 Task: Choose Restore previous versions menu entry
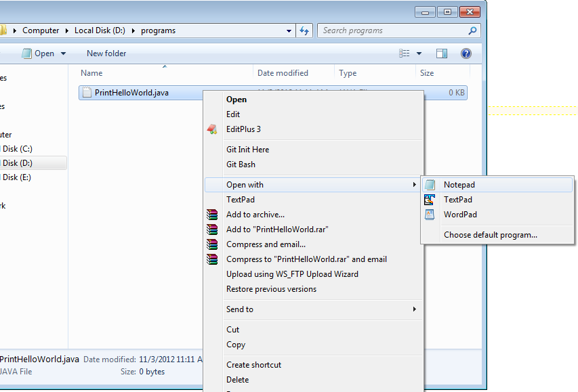coord(271,289)
